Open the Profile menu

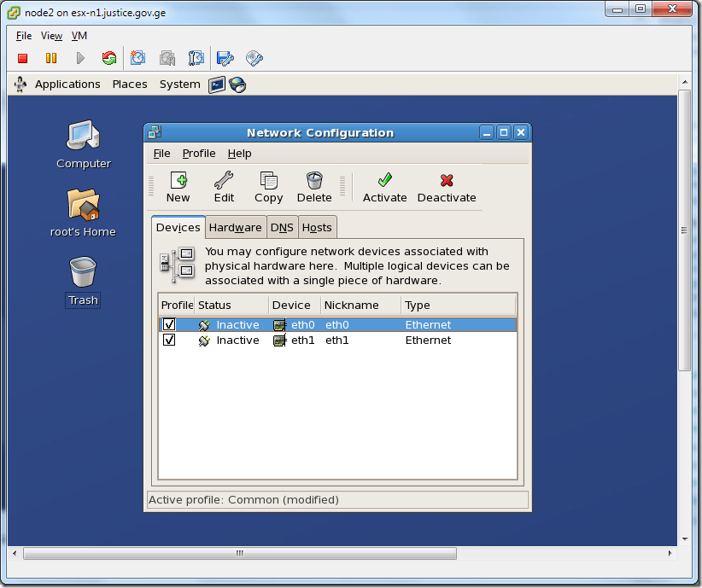[x=199, y=154]
